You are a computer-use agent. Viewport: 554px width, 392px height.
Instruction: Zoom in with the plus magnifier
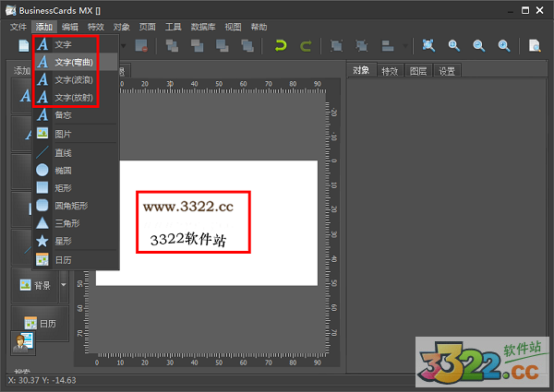click(x=504, y=46)
